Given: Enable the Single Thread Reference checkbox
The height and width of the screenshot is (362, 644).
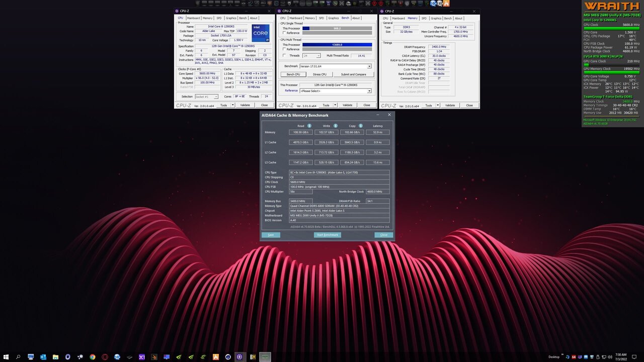Looking at the screenshot, I should point(284,33).
